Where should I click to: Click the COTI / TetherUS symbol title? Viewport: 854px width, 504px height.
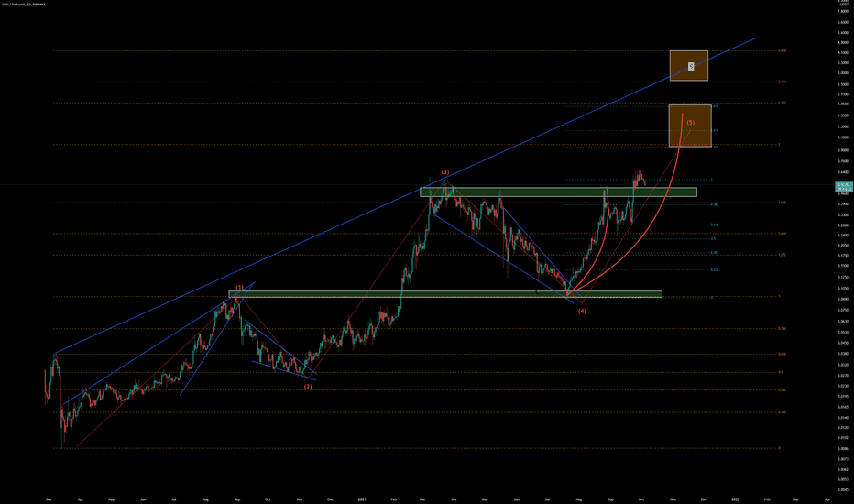[x=24, y=5]
